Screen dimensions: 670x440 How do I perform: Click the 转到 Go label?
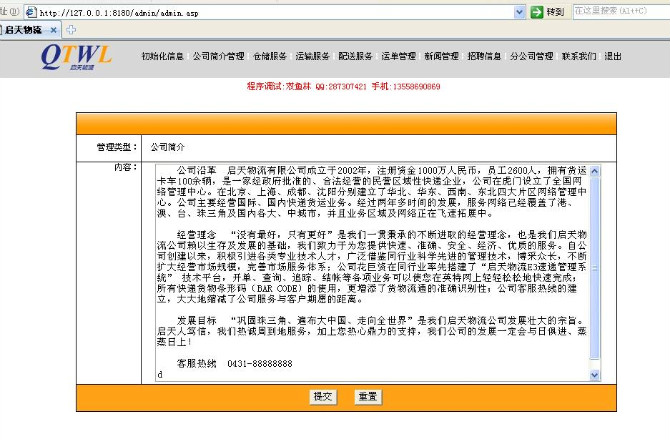pyautogui.click(x=555, y=12)
